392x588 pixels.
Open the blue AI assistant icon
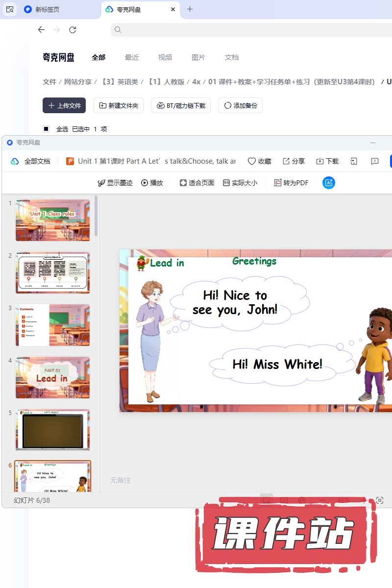(328, 183)
